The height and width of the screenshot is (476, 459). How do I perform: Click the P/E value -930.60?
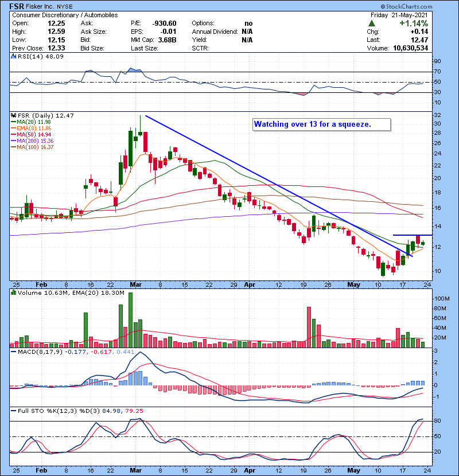tap(164, 24)
